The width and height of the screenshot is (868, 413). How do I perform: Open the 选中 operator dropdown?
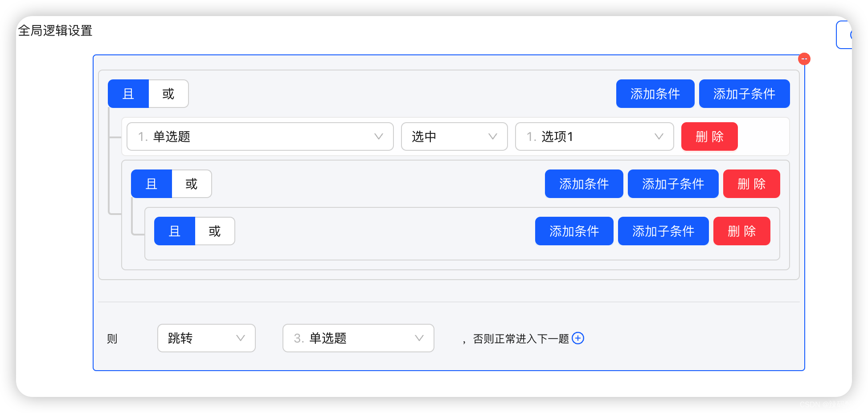tap(454, 136)
